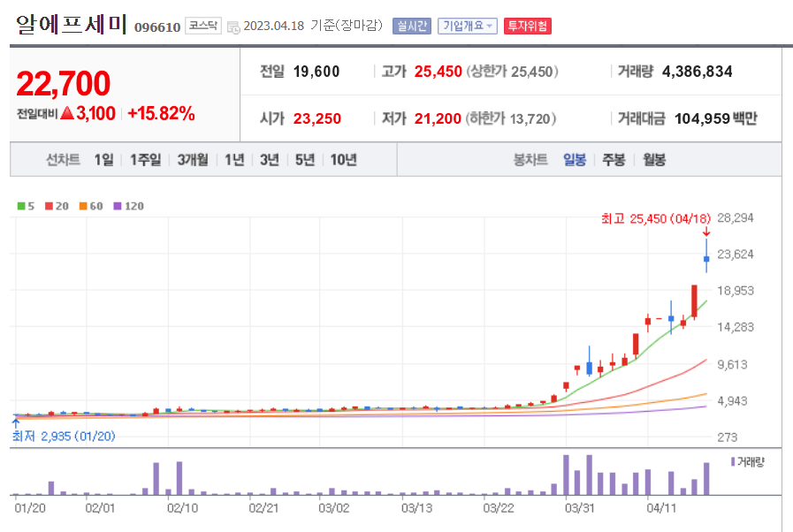Click the 최저 2,935 (01/20) low marker
The width and height of the screenshot is (793, 532).
[x=64, y=436]
